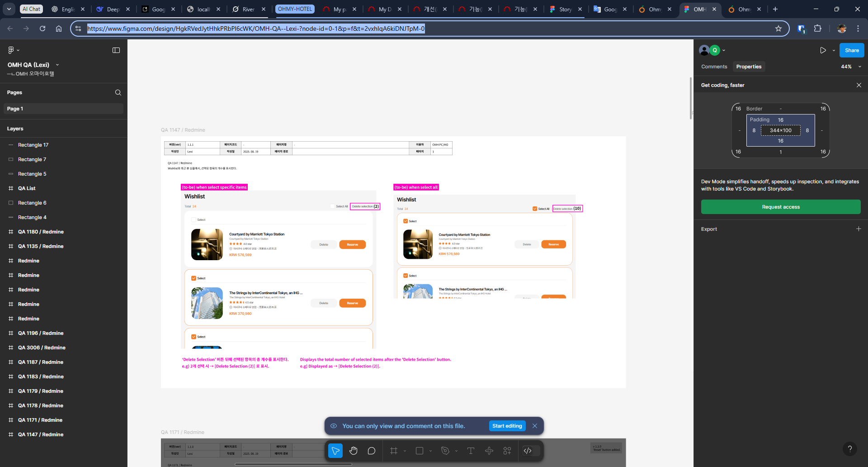Select the Rectangle 17 layer
This screenshot has width=868, height=467.
pyautogui.click(x=63, y=145)
